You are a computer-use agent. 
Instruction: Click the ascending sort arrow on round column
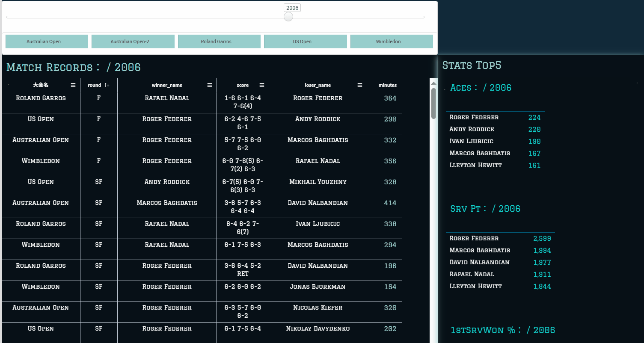pyautogui.click(x=107, y=85)
